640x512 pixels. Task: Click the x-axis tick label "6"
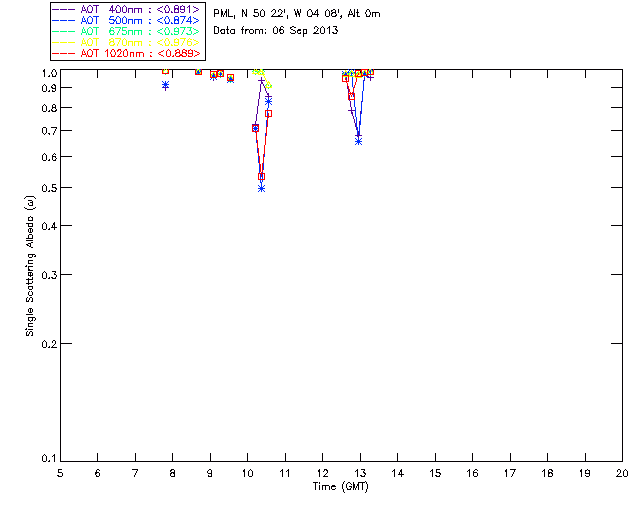point(98,473)
